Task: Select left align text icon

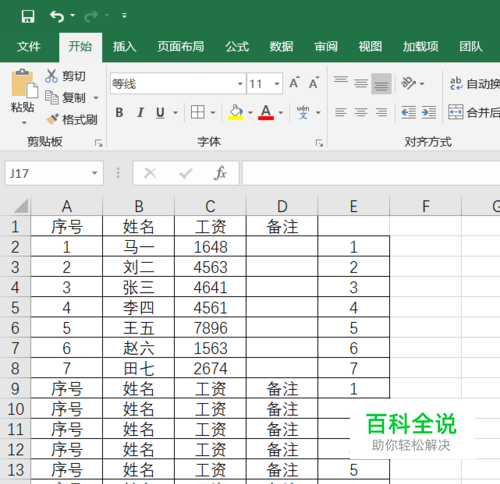Action: tap(341, 112)
